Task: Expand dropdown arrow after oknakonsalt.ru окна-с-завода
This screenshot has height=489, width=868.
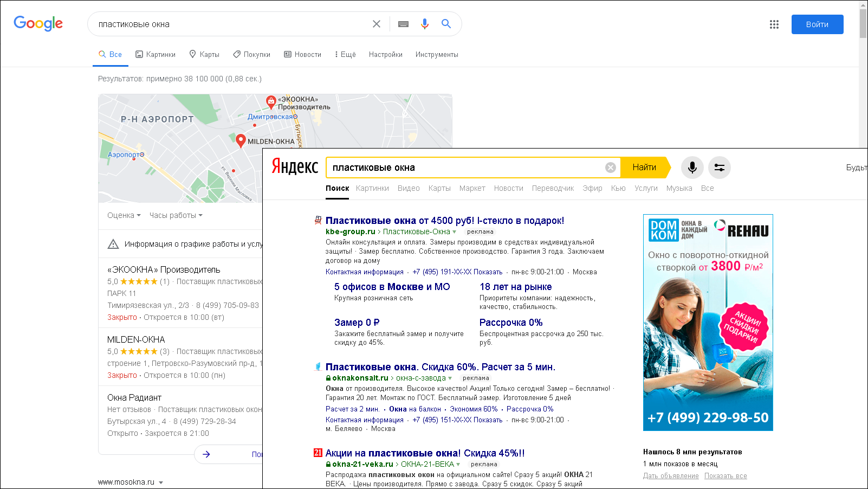Action: click(x=450, y=378)
